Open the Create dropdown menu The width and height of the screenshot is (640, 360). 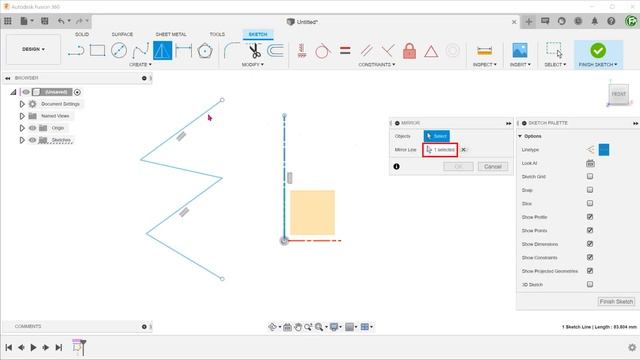[x=140, y=64]
